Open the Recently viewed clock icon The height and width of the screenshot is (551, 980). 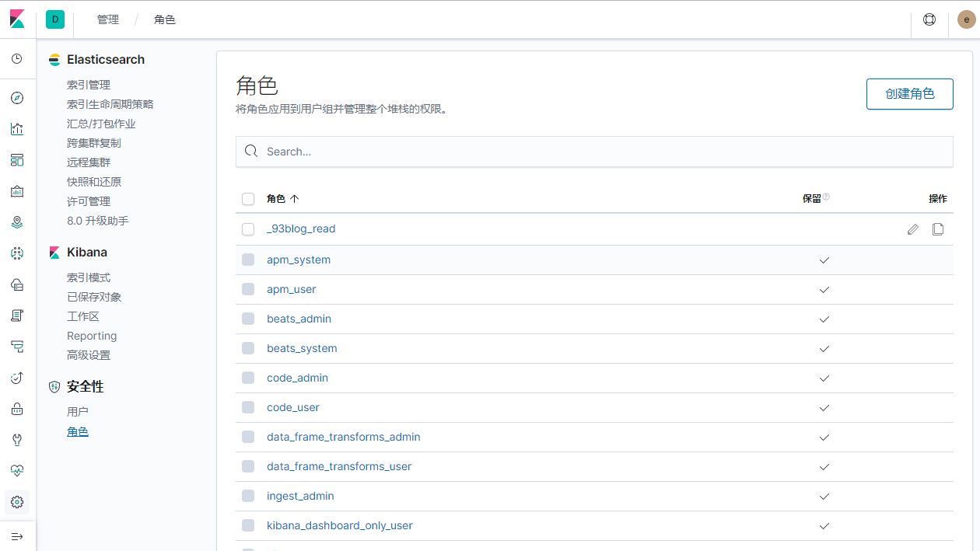pos(17,59)
